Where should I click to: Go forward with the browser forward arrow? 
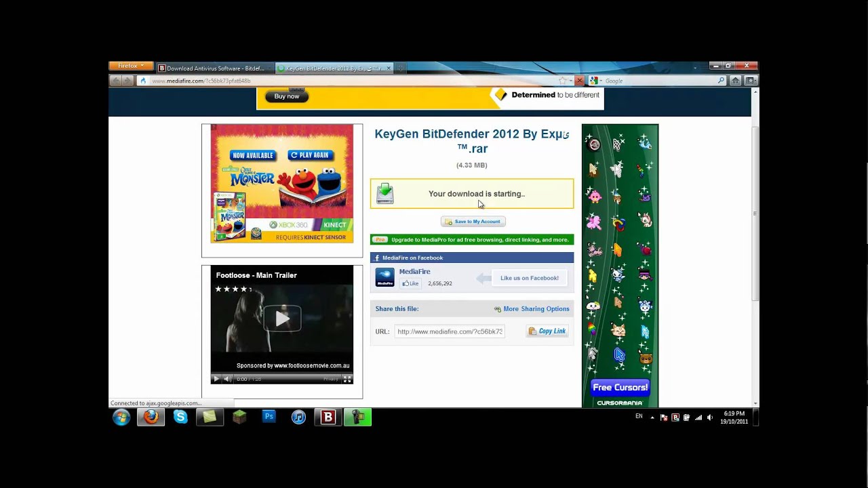127,81
